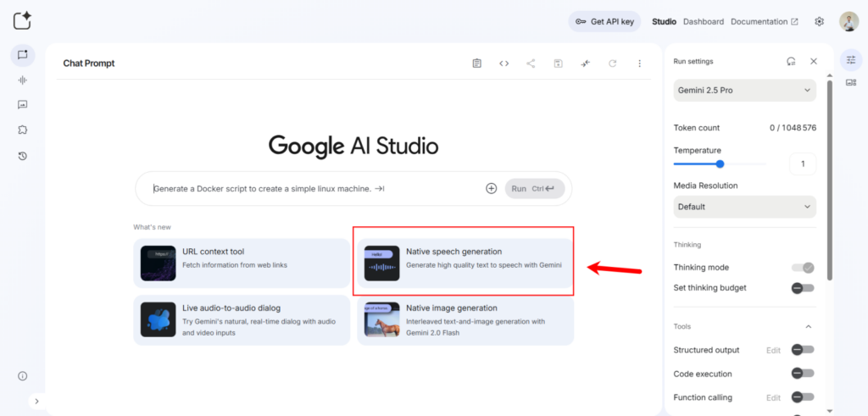Image resolution: width=868 pixels, height=416 pixels.
Task: Open the Native speech generation card
Action: pos(464,260)
